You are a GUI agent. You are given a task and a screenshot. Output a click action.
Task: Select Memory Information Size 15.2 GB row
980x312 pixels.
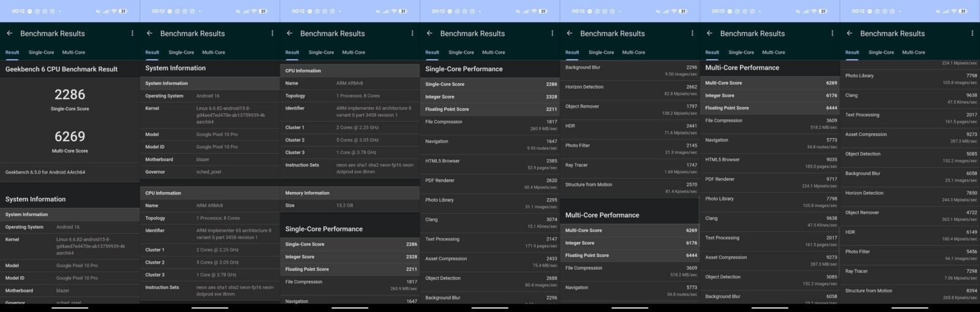[x=350, y=206]
